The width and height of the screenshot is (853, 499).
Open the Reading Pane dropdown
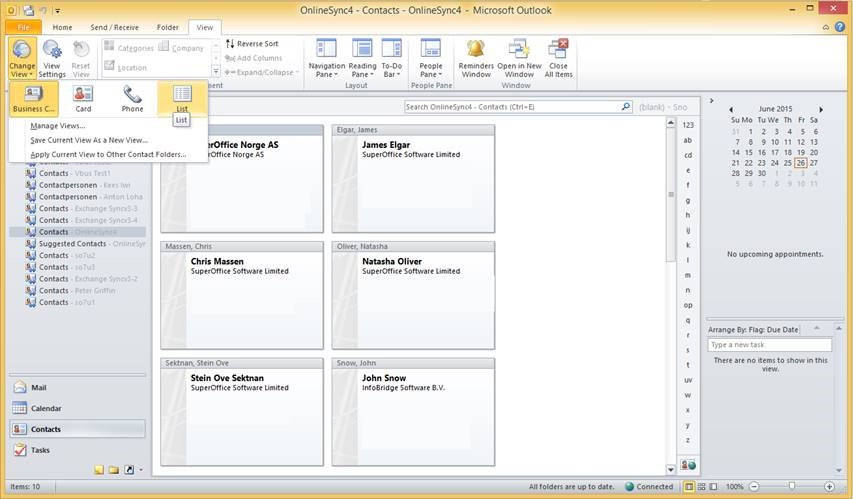click(x=362, y=58)
